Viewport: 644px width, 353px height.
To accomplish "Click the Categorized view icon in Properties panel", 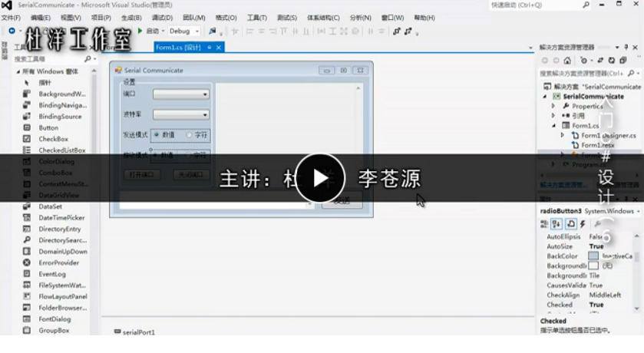I will (544, 224).
